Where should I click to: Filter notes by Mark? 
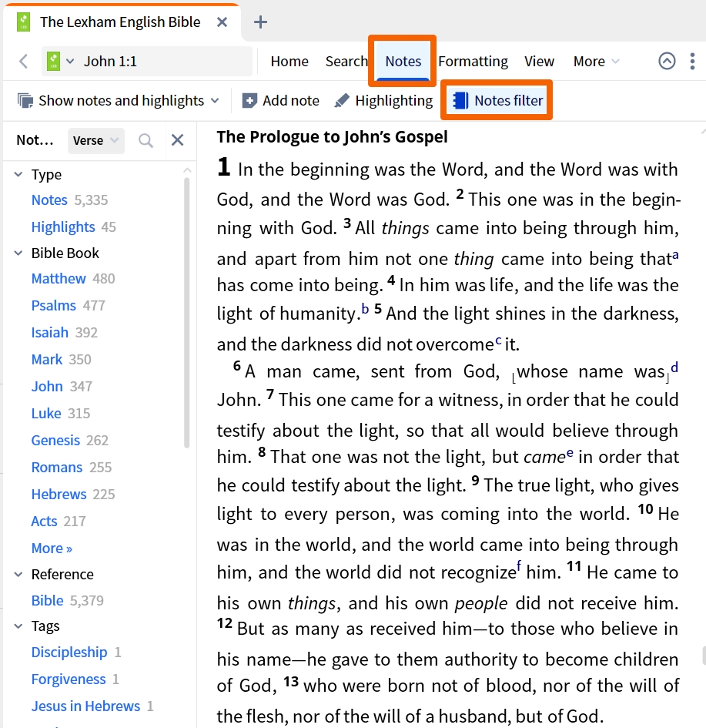[x=62, y=359]
